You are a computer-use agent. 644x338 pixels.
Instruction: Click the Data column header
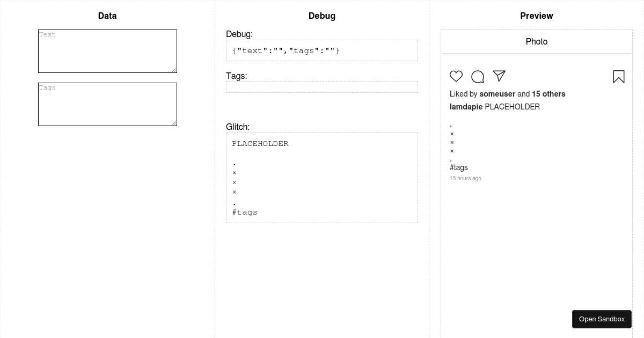coord(107,16)
